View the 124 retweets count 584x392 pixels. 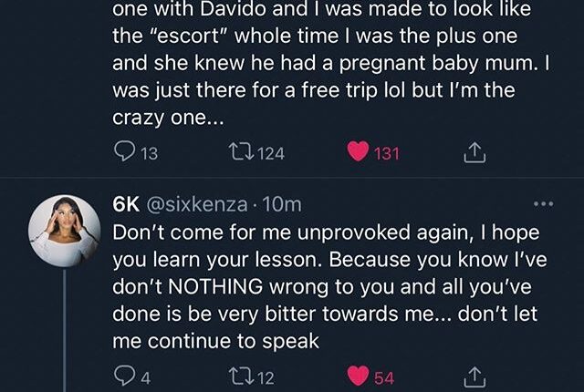[269, 154]
